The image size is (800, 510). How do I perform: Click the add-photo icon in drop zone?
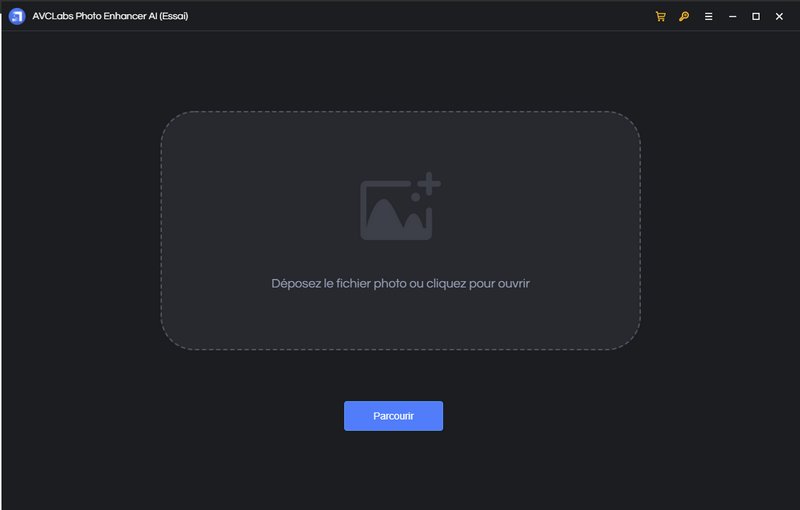[401, 206]
